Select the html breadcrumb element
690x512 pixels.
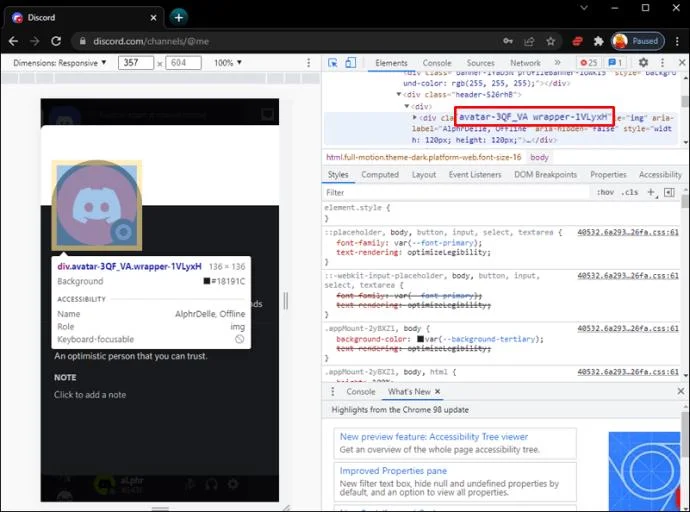click(423, 157)
